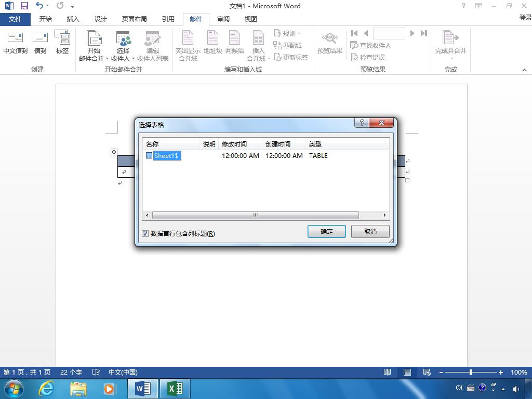The height and width of the screenshot is (399, 532).
Task: Click the dialog scroll-left arrow
Action: click(x=147, y=215)
